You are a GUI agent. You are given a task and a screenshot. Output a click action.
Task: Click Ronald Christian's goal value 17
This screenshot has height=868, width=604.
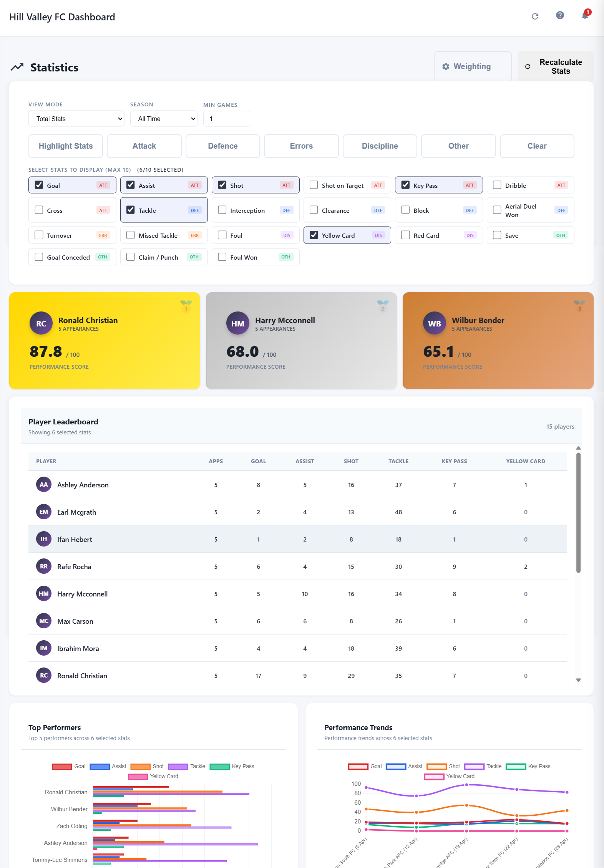pos(259,676)
